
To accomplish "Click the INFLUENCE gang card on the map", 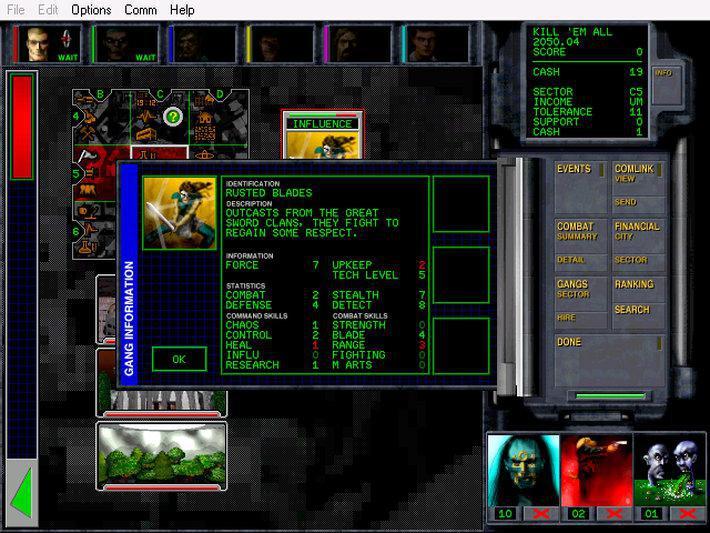I will click(x=322, y=135).
